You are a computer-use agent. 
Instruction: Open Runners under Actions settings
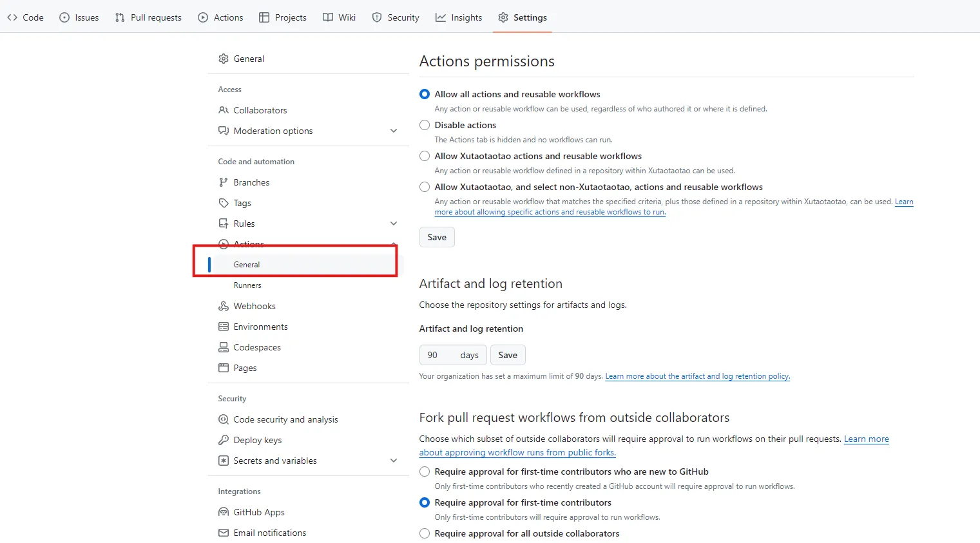click(x=247, y=285)
